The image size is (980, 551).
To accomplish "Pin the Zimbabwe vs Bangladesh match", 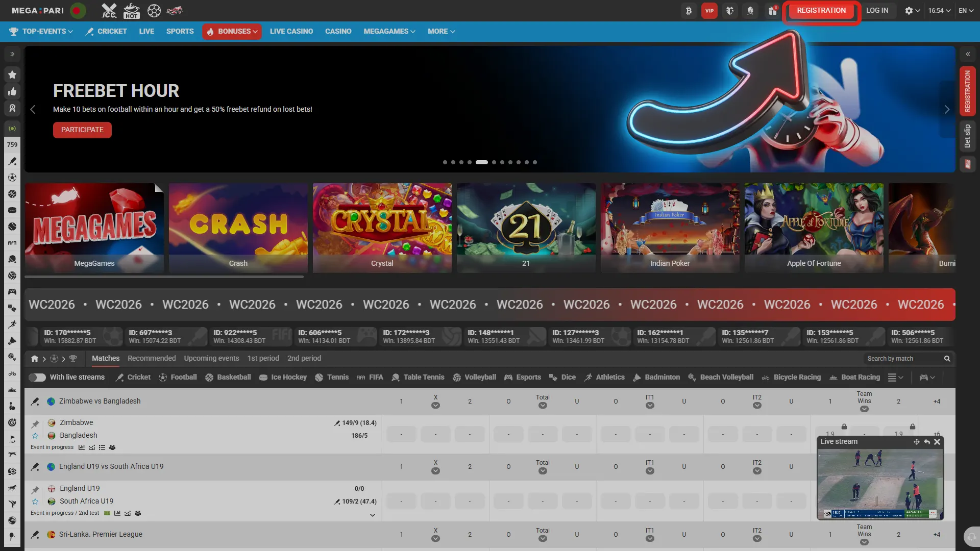I will click(x=35, y=424).
